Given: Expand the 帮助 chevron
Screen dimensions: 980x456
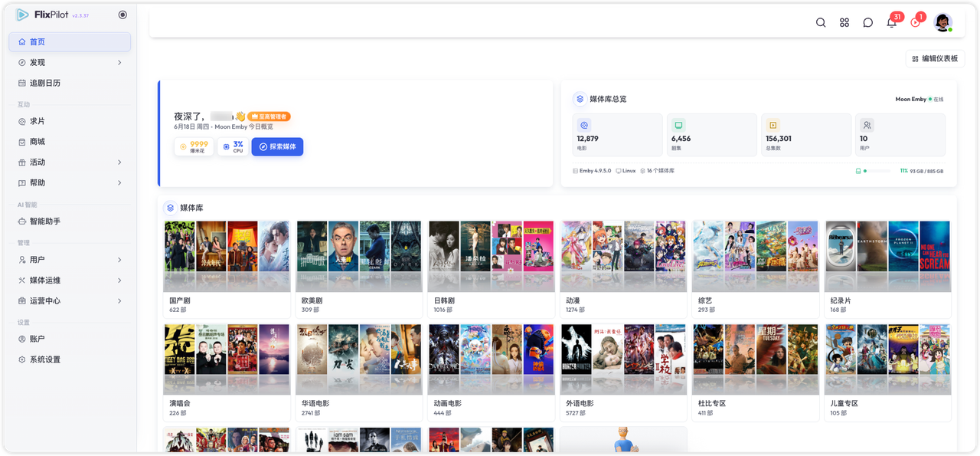Looking at the screenshot, I should 119,182.
